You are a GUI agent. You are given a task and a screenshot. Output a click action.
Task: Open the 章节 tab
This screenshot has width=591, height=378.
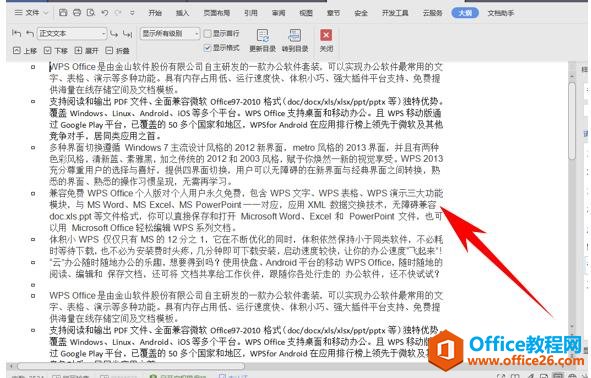(333, 13)
